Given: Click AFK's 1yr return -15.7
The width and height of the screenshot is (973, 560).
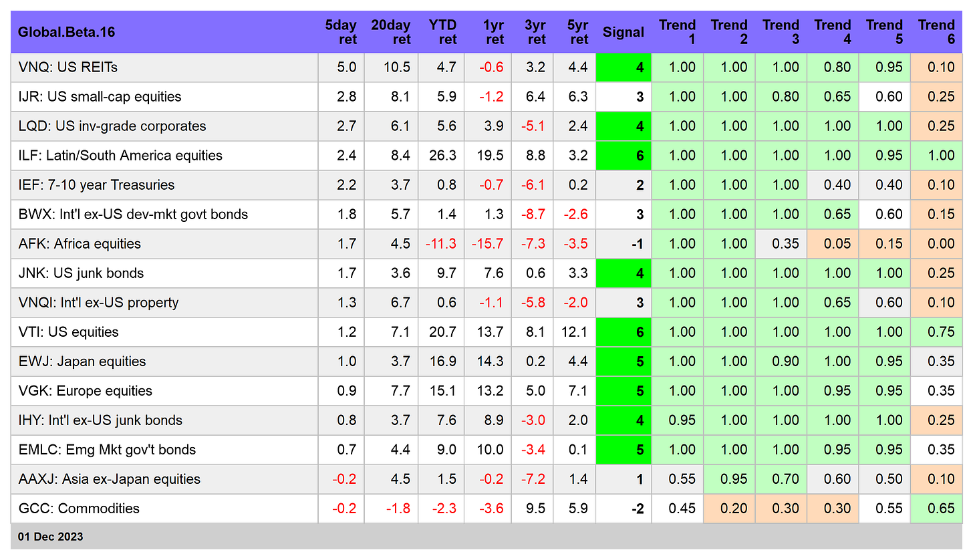Looking at the screenshot, I should point(486,244).
